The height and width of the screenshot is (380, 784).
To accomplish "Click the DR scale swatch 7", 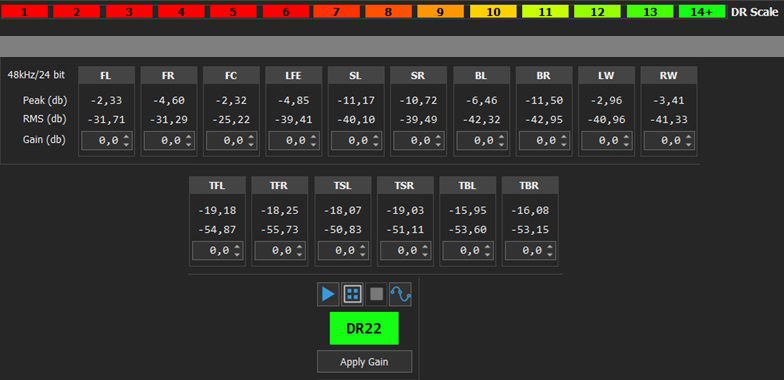I will click(x=336, y=12).
